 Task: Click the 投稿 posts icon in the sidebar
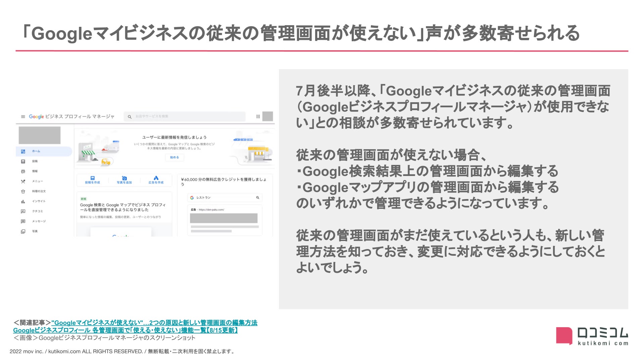click(23, 162)
